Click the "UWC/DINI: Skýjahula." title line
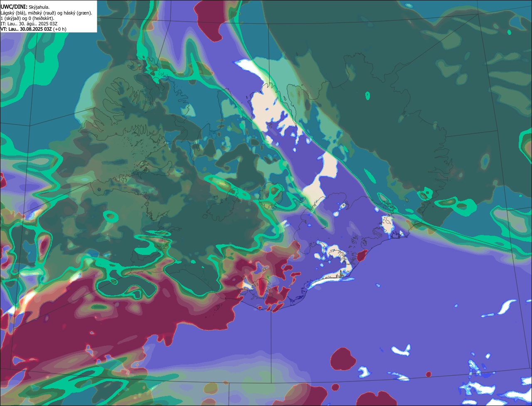The height and width of the screenshot is (406, 532). click(x=25, y=7)
